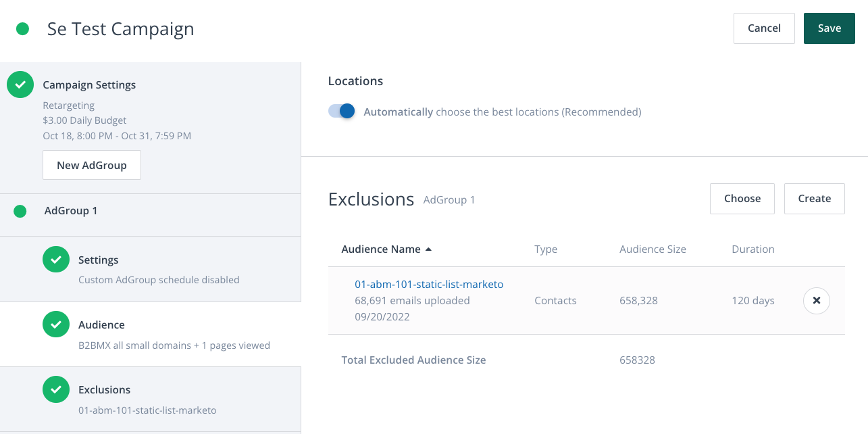Click the 68,691 emails uploaded text
868x434 pixels.
[412, 301]
